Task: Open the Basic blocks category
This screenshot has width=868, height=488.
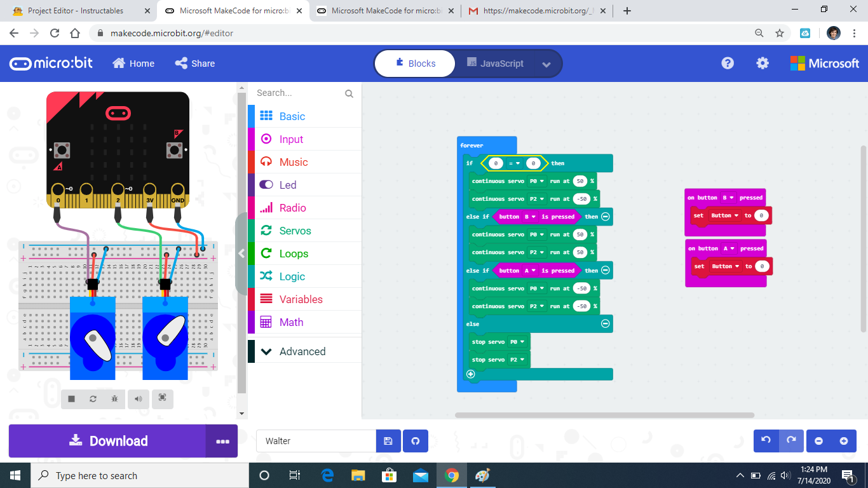Action: 305,116
